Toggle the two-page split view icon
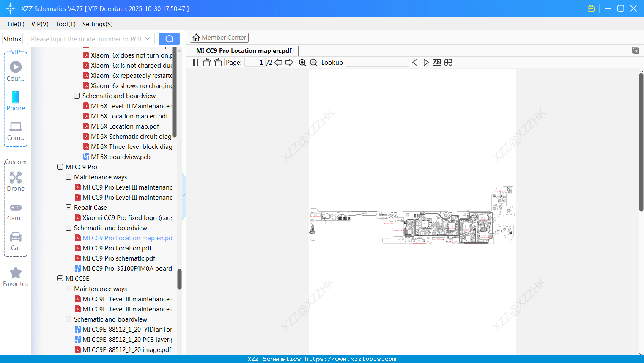Image resolution: width=644 pixels, height=363 pixels. 194,63
